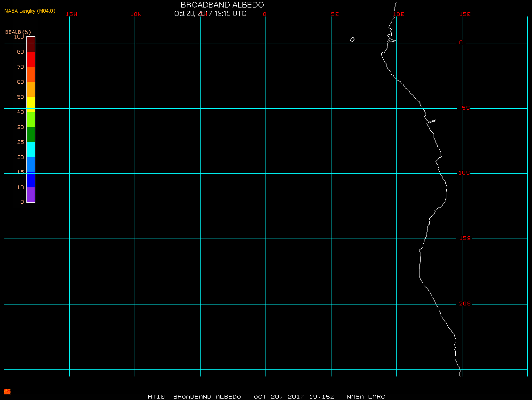This screenshot has width=532, height=400.
Task: Click the '60' colorbar value
Action: (x=21, y=82)
